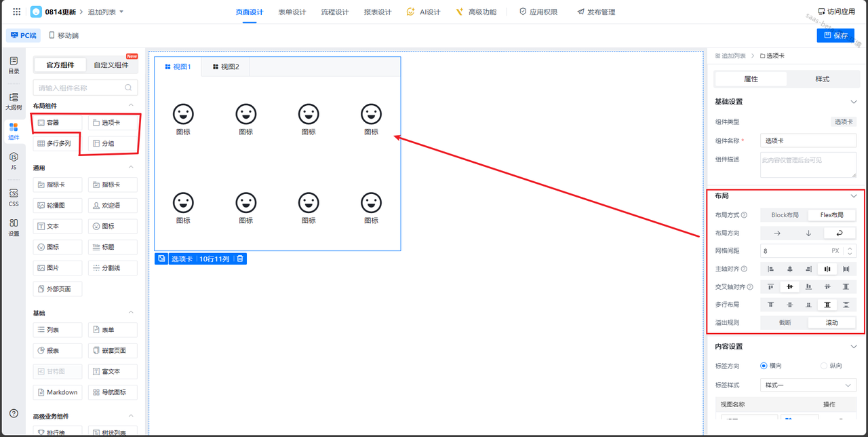Open the 大纲树 outline tree sidebar panel
The height and width of the screenshot is (437, 868).
click(x=14, y=101)
